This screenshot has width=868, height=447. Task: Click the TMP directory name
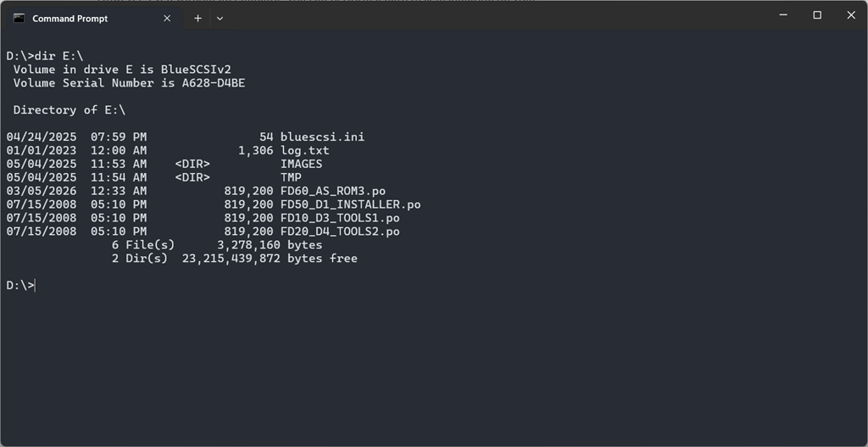pyautogui.click(x=291, y=177)
